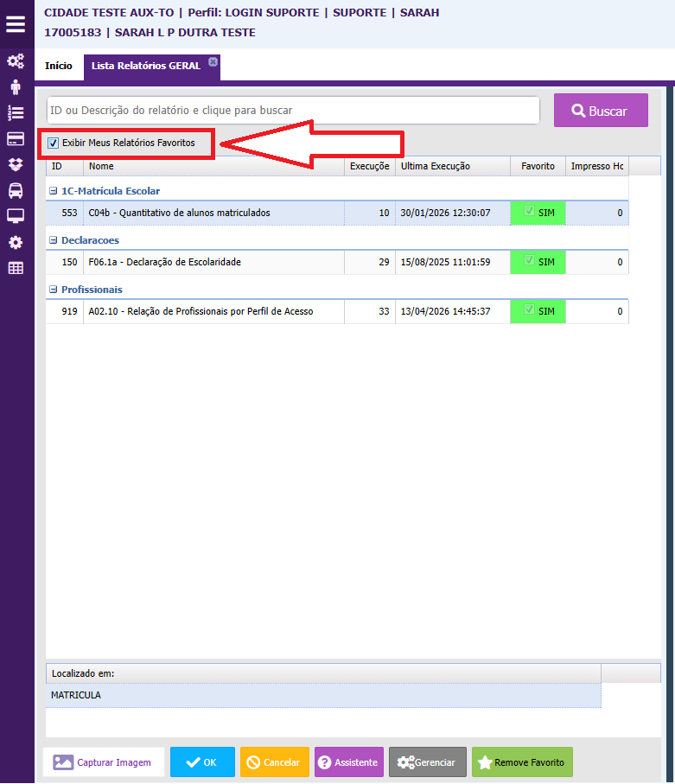Open the hamburger menu in sidebar
The width and height of the screenshot is (675, 784).
point(16,24)
